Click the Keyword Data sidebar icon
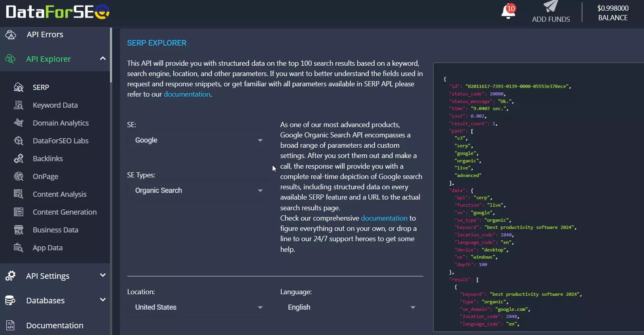 coord(19,105)
